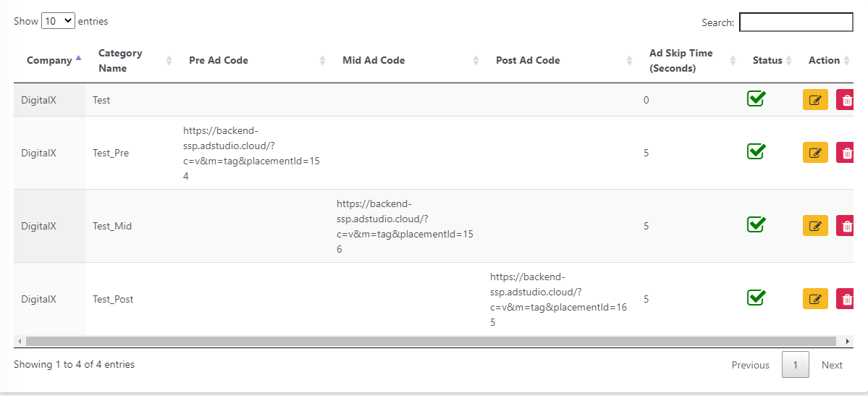The height and width of the screenshot is (396, 868).
Task: Sort table by Category Name header
Action: pos(120,61)
